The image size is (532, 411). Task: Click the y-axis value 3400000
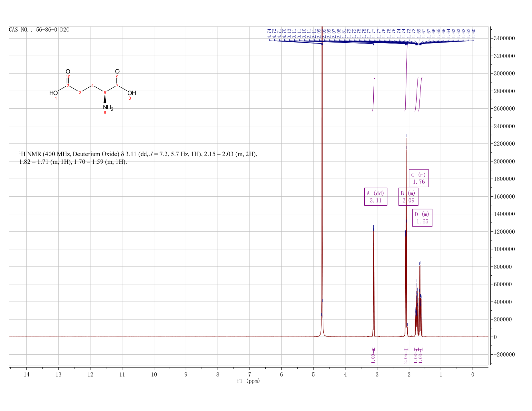pyautogui.click(x=504, y=39)
